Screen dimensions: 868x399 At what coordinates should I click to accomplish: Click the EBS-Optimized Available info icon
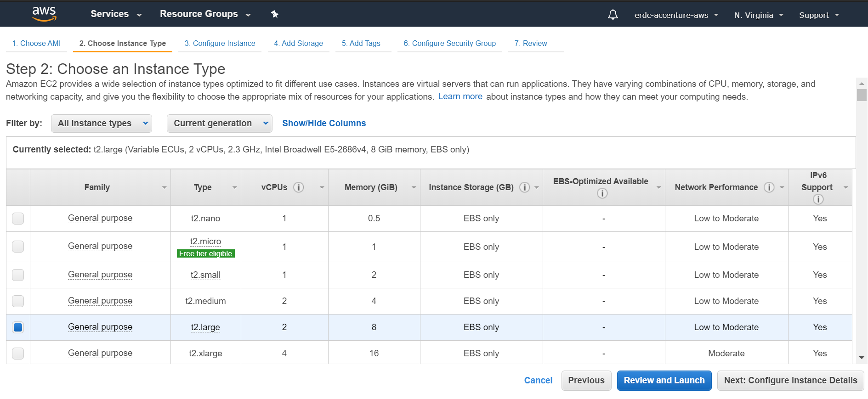pos(602,193)
